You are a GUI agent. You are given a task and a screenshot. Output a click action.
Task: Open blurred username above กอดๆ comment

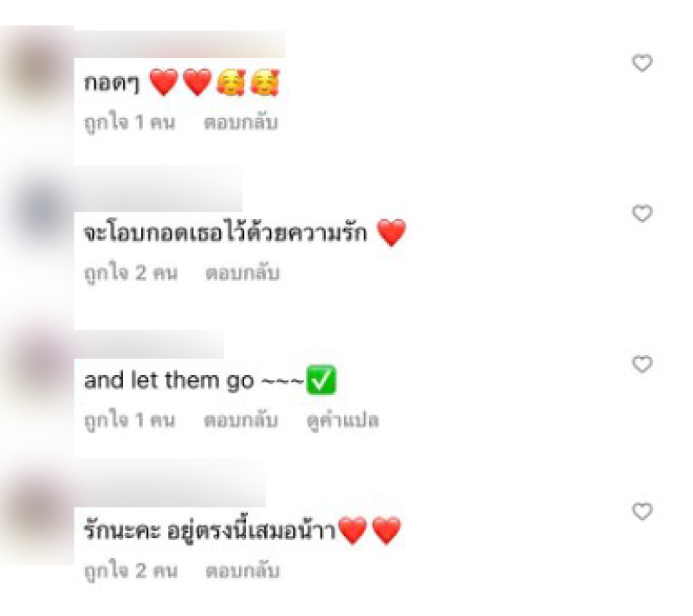pos(180,44)
